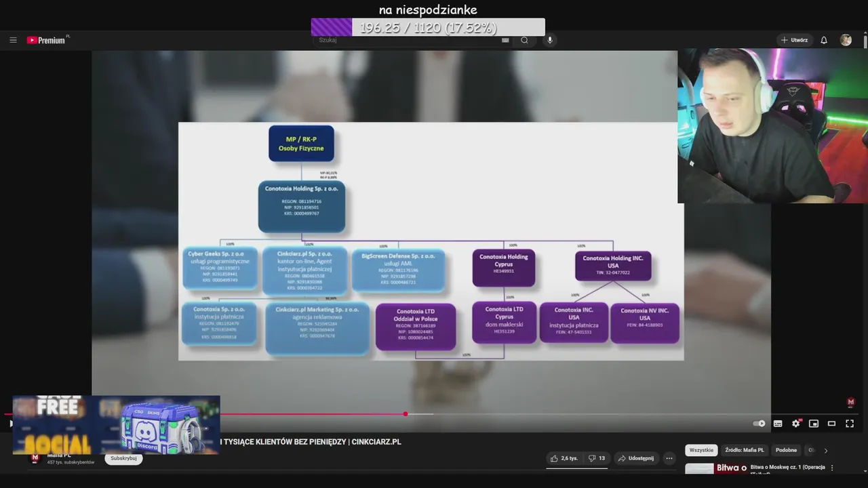Click the MP / RK-P Osoby Fizyczne box

pos(301,143)
